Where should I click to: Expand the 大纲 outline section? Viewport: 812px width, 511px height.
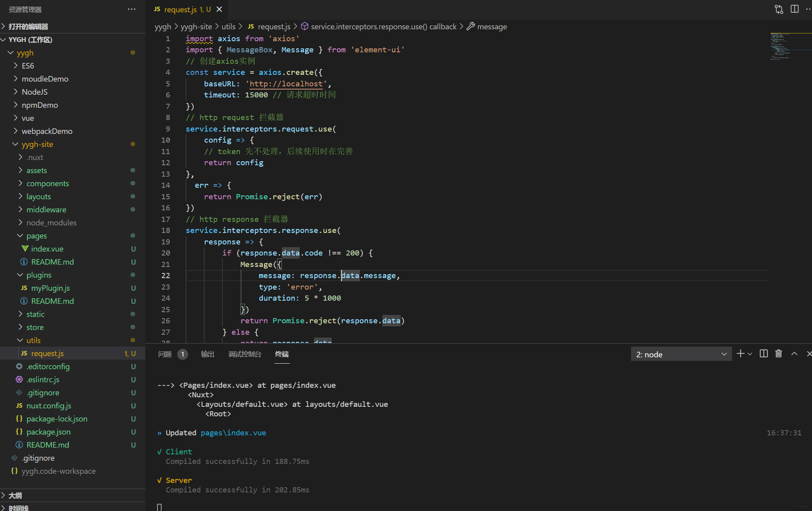[x=72, y=496]
